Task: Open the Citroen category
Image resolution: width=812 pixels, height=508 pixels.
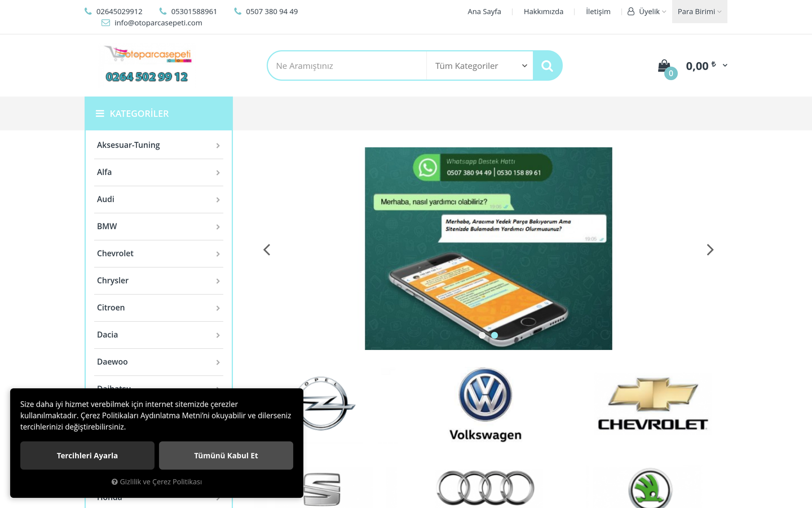Action: click(x=111, y=308)
